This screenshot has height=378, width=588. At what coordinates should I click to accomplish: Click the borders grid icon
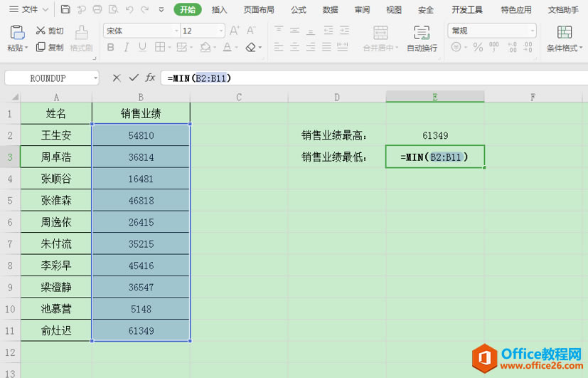pos(160,47)
